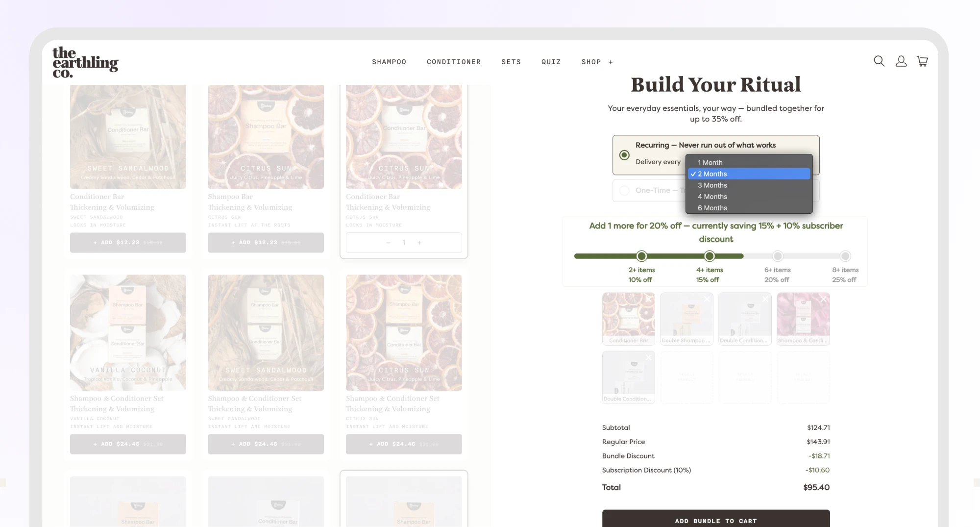This screenshot has width=980, height=527.
Task: Click the "Subscription Discount (10%)" label
Action: (x=646, y=470)
